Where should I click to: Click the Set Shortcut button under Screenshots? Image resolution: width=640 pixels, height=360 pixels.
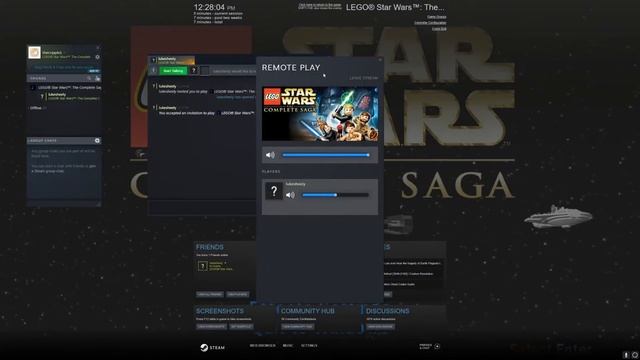pos(241,327)
